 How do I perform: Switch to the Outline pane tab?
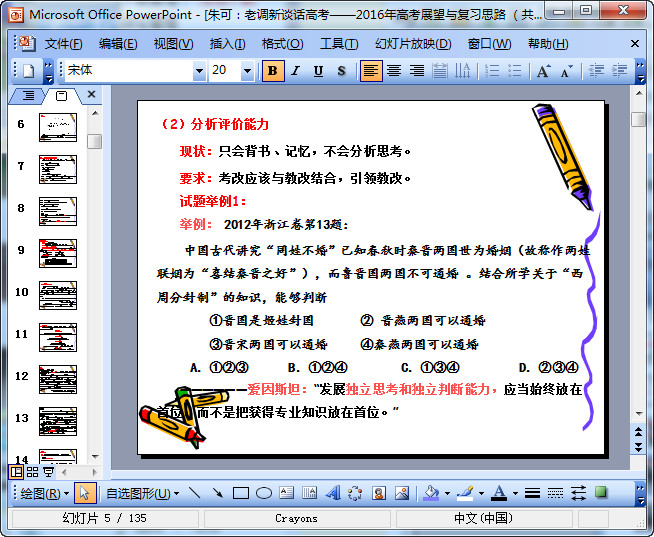[x=28, y=96]
